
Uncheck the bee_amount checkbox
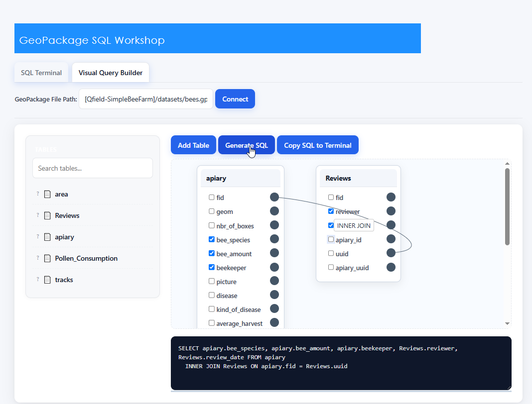[212, 253]
